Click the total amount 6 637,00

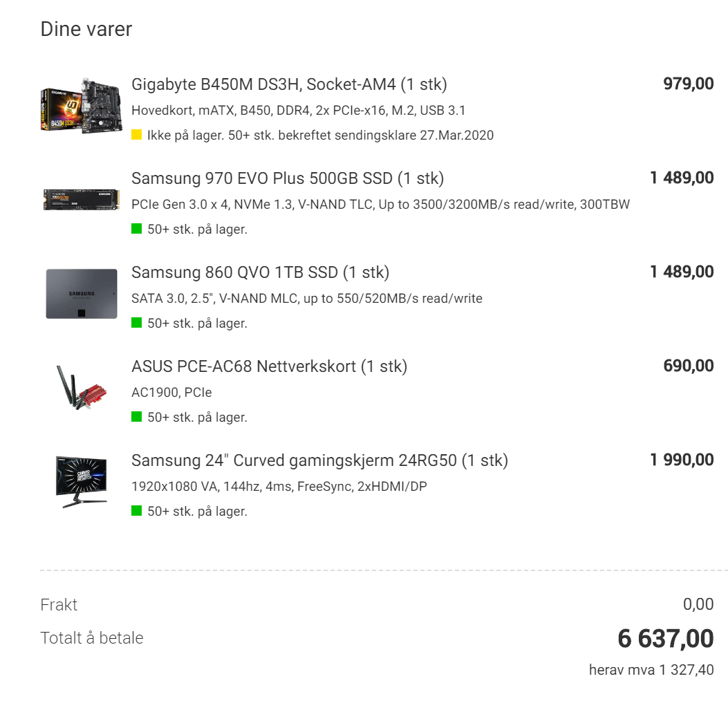point(665,639)
